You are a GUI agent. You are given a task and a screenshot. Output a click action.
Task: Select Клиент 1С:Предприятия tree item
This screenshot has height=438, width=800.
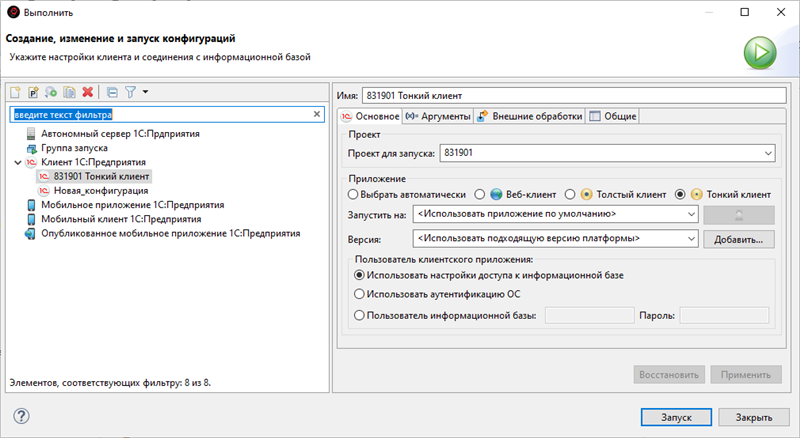pyautogui.click(x=93, y=162)
